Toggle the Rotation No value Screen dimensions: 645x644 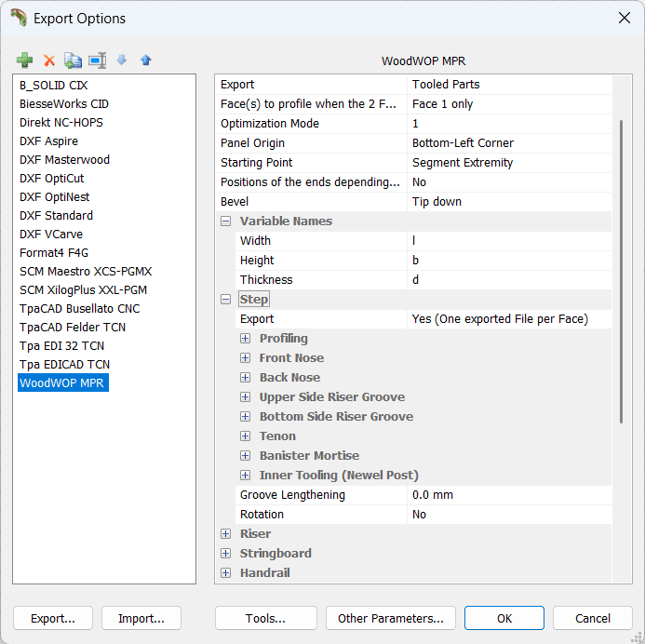(x=509, y=515)
